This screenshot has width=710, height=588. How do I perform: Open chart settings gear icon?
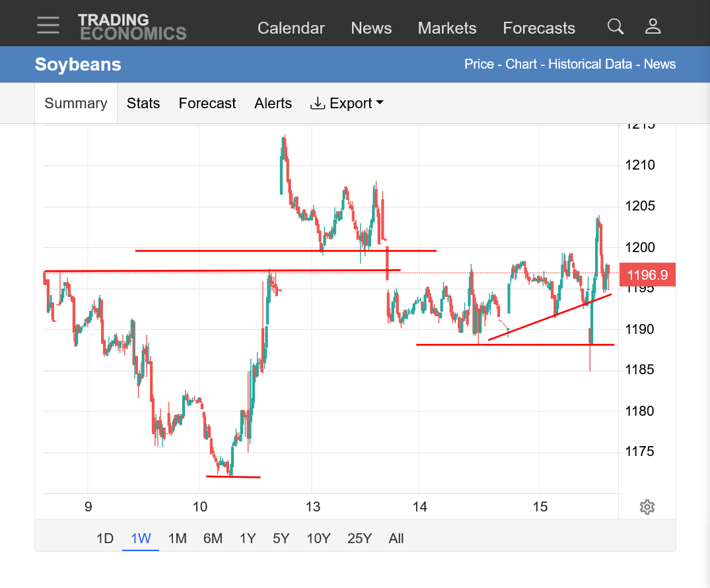647,507
